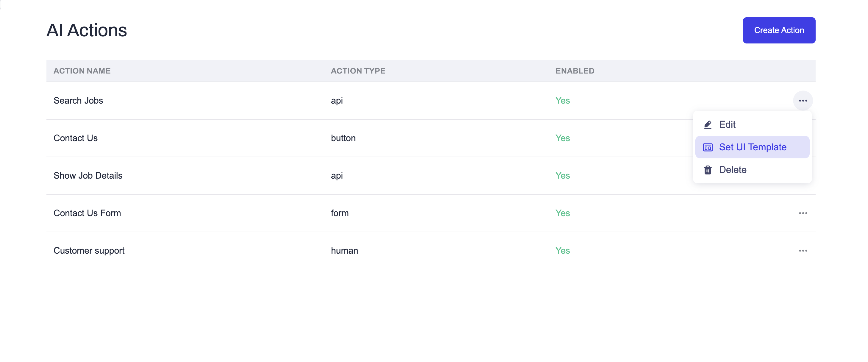This screenshot has width=868, height=362.
Task: Open the ellipsis menu for Customer support
Action: pyautogui.click(x=803, y=250)
